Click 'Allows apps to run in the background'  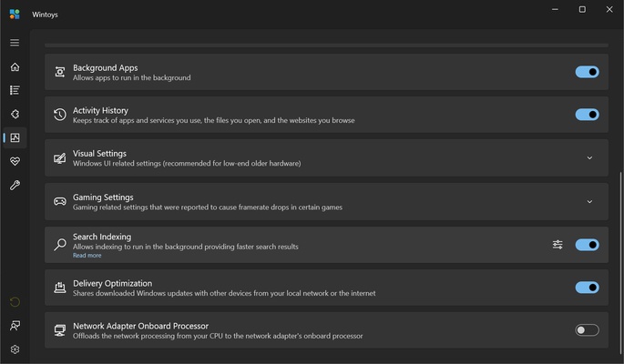[131, 78]
